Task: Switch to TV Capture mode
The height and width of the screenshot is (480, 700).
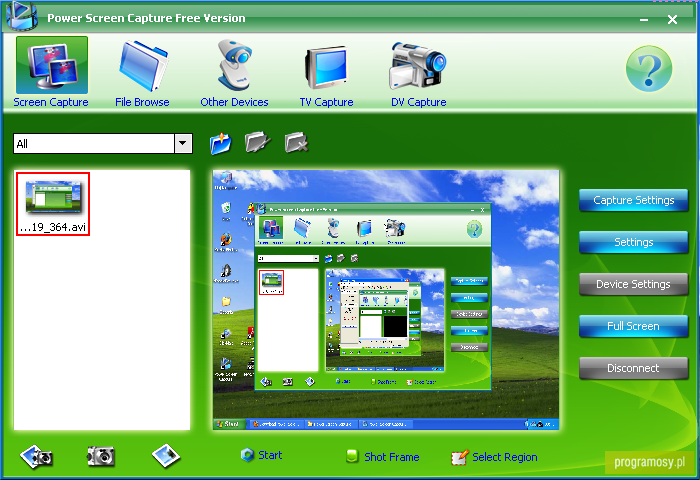Action: coord(326,67)
